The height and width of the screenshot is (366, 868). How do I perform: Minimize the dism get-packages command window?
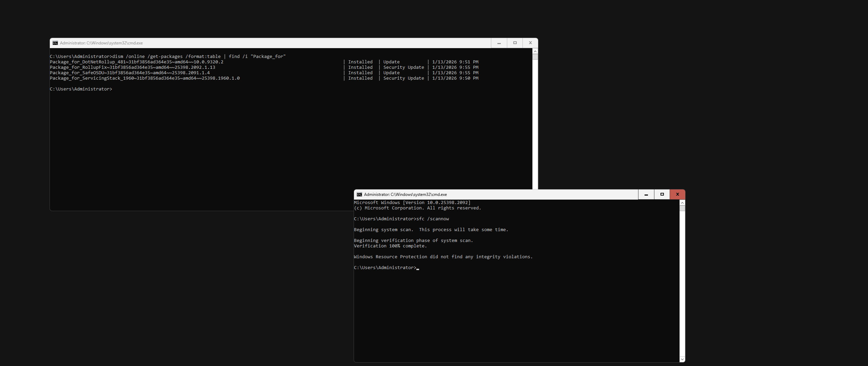pyautogui.click(x=499, y=43)
